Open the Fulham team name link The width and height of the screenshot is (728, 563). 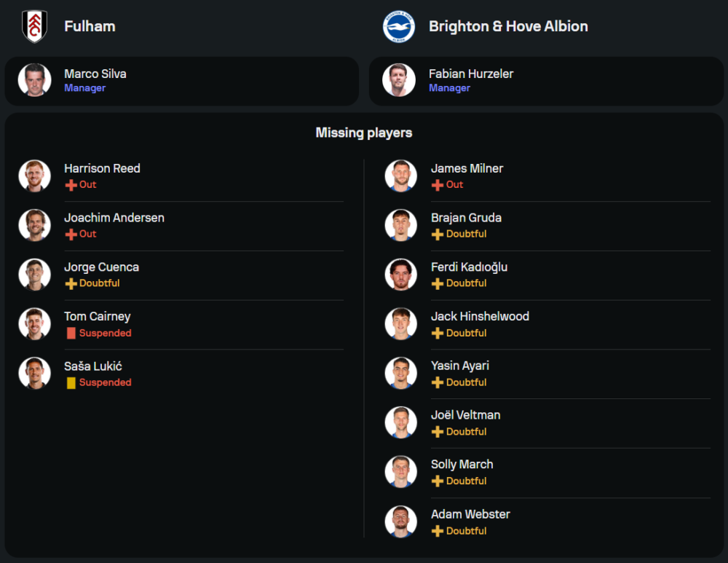click(x=90, y=26)
